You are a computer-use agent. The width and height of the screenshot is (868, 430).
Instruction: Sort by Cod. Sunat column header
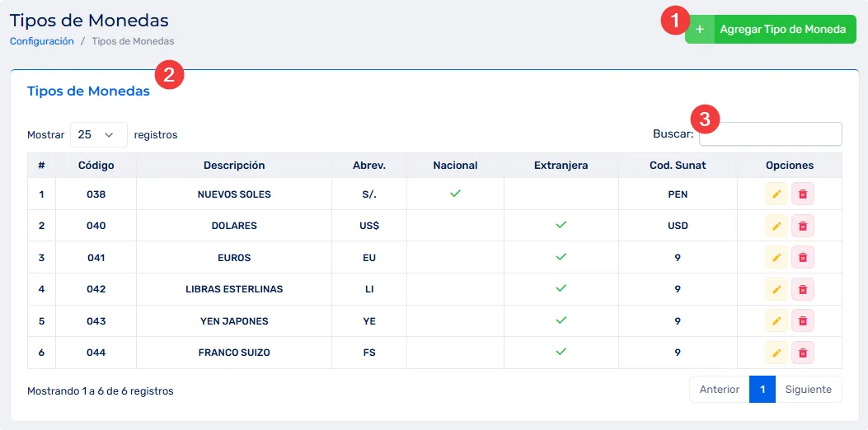click(x=678, y=166)
